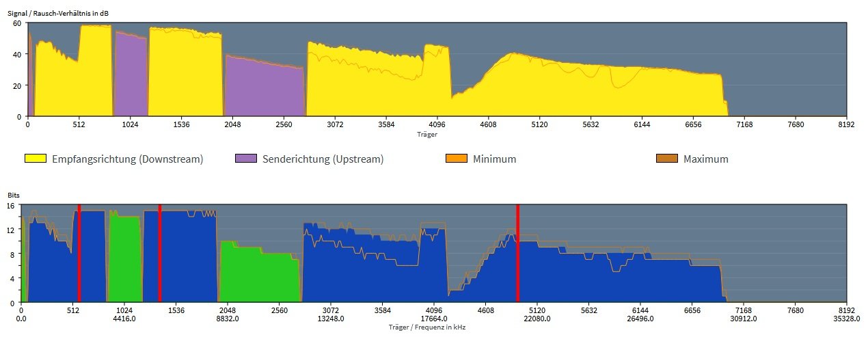Click the frequency label 4416.0
This screenshot has height=337, width=868.
(x=124, y=318)
